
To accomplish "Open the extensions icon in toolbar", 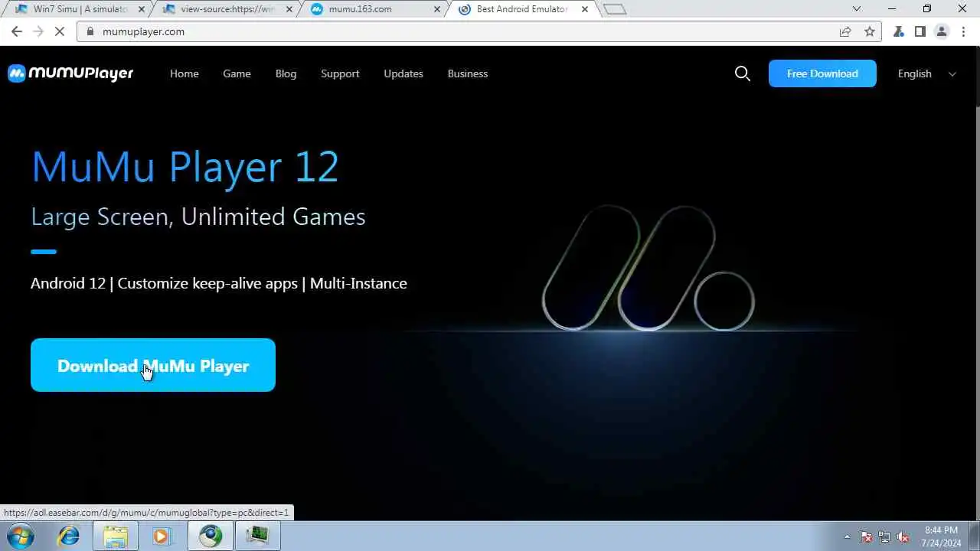I will 899,31.
